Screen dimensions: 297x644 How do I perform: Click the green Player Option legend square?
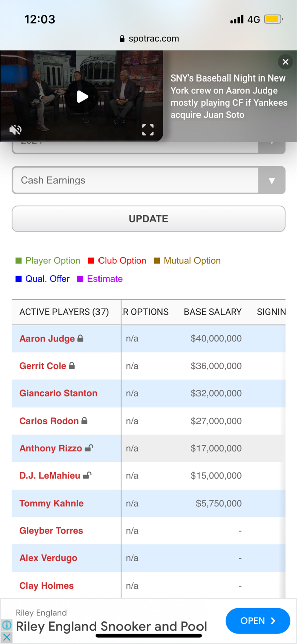click(19, 261)
